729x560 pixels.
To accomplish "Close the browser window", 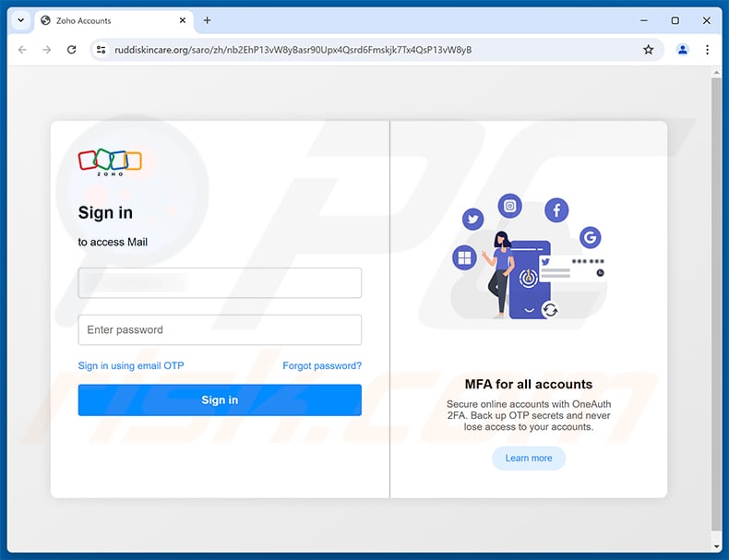I will [706, 20].
